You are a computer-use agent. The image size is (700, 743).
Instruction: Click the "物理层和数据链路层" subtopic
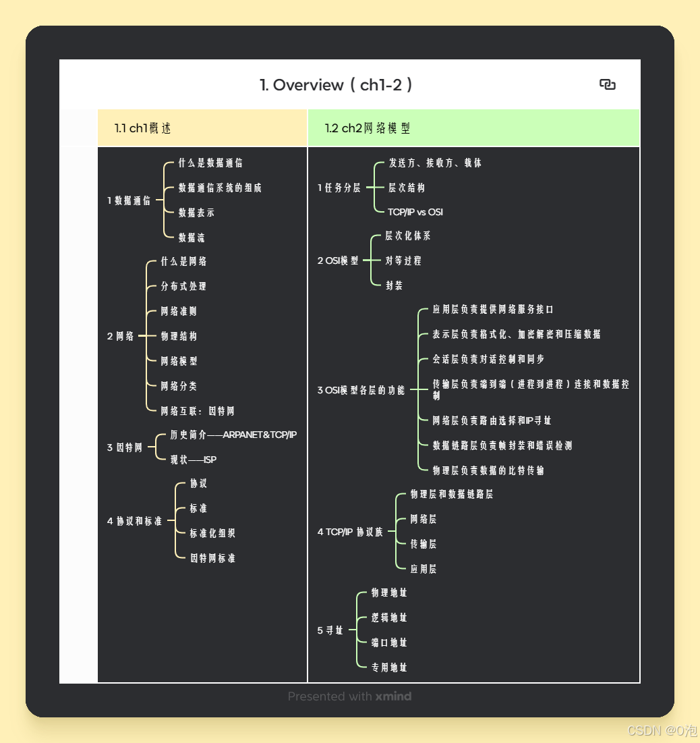452,494
